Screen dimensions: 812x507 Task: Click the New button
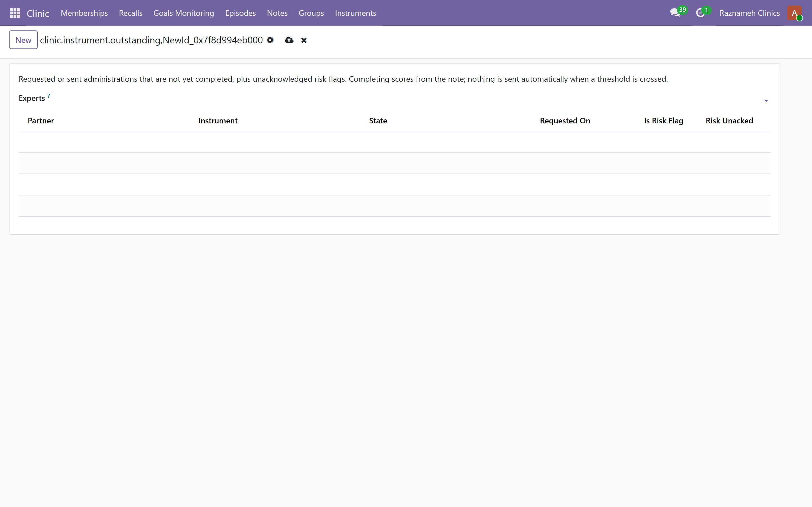click(x=23, y=40)
